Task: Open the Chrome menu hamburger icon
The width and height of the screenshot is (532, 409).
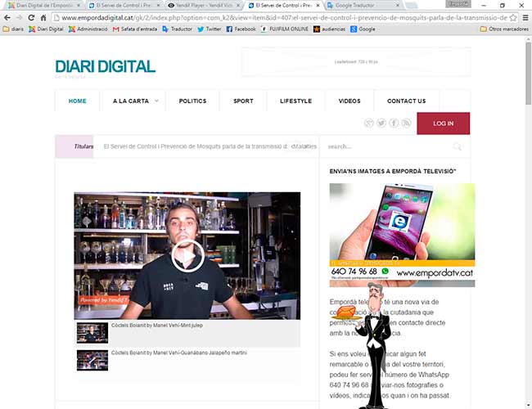Action: (x=525, y=17)
